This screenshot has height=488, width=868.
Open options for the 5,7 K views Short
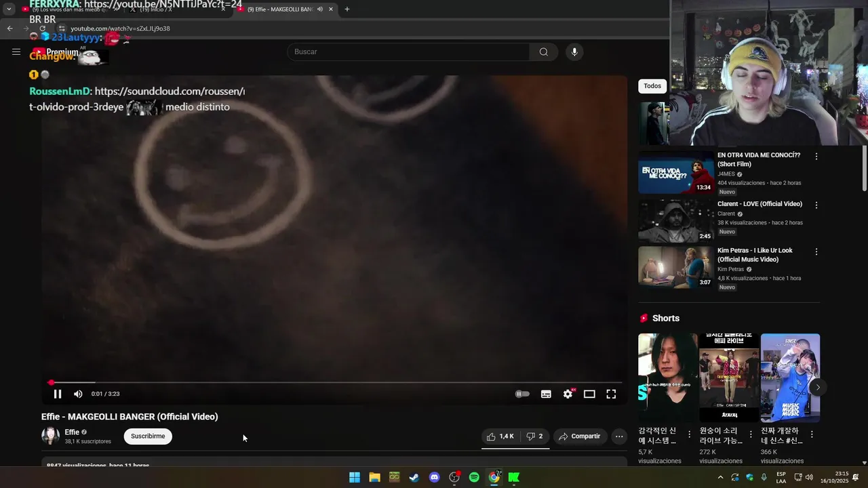690,434
